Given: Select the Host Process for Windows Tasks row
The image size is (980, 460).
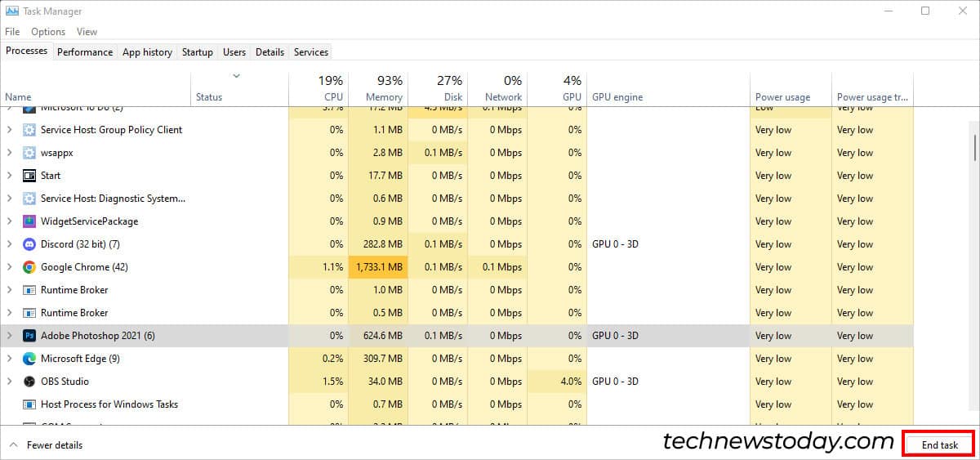Looking at the screenshot, I should (x=109, y=404).
